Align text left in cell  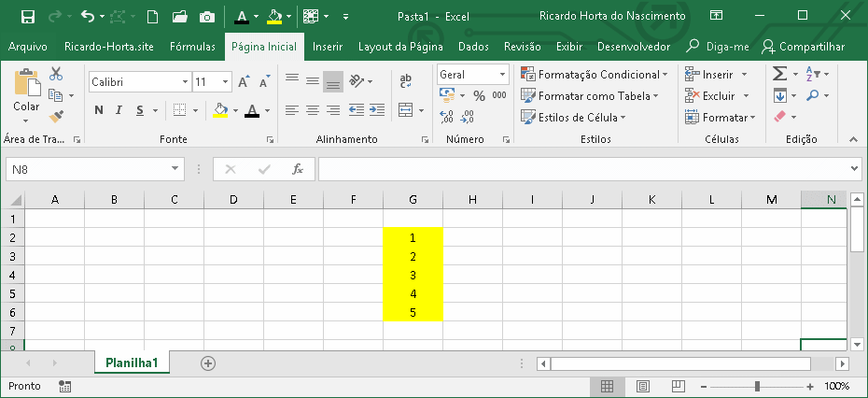coord(292,110)
